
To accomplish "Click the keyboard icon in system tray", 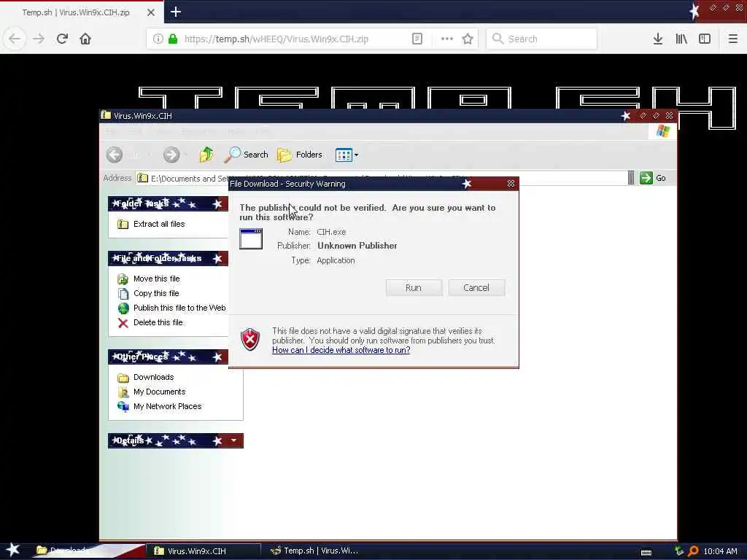I will coord(646,553).
